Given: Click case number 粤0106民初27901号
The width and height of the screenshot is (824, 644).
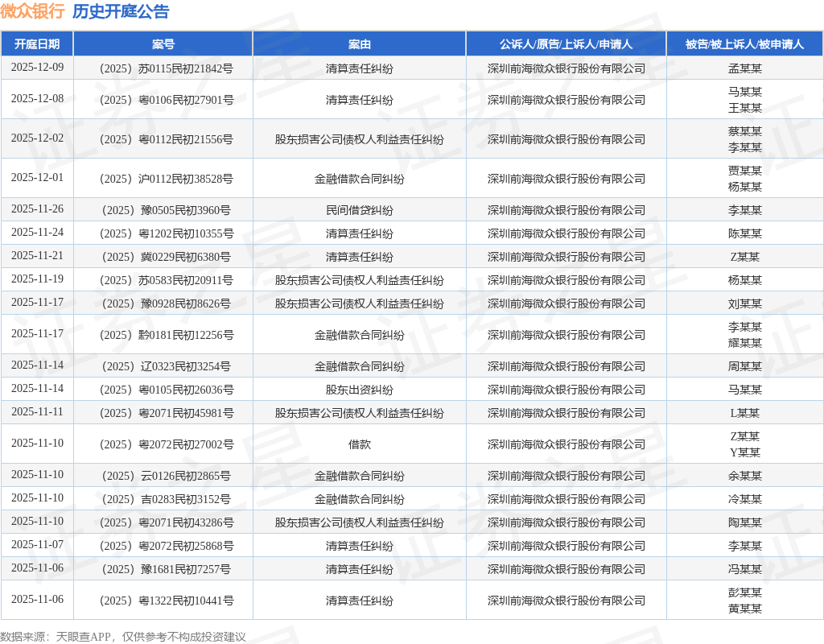Looking at the screenshot, I should (167, 100).
